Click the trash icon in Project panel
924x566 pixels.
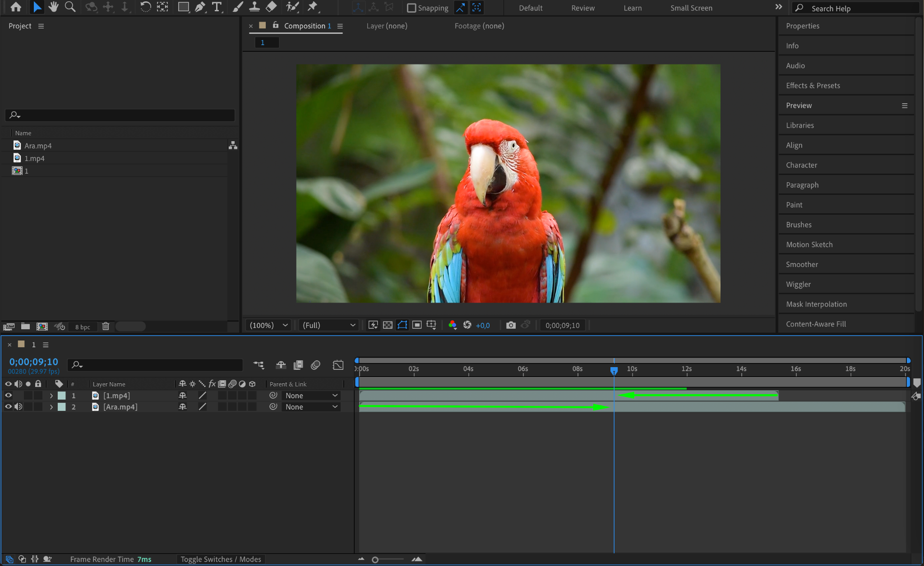pos(106,326)
